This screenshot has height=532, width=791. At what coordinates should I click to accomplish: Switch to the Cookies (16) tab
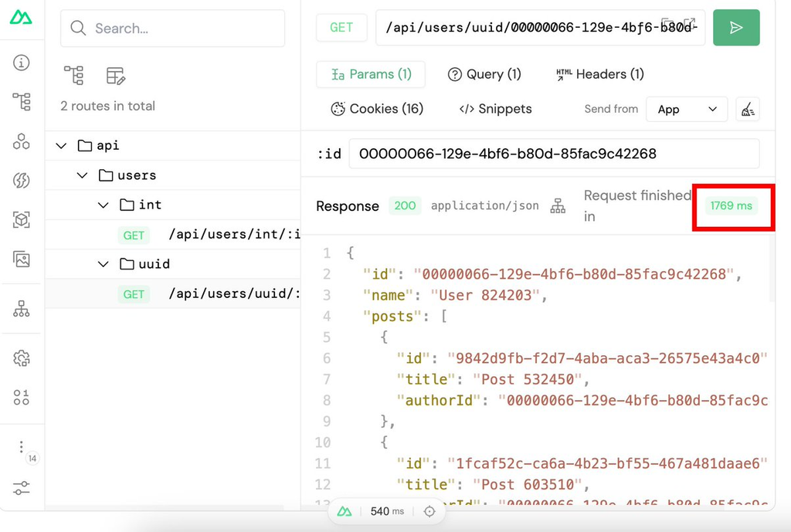(377, 108)
